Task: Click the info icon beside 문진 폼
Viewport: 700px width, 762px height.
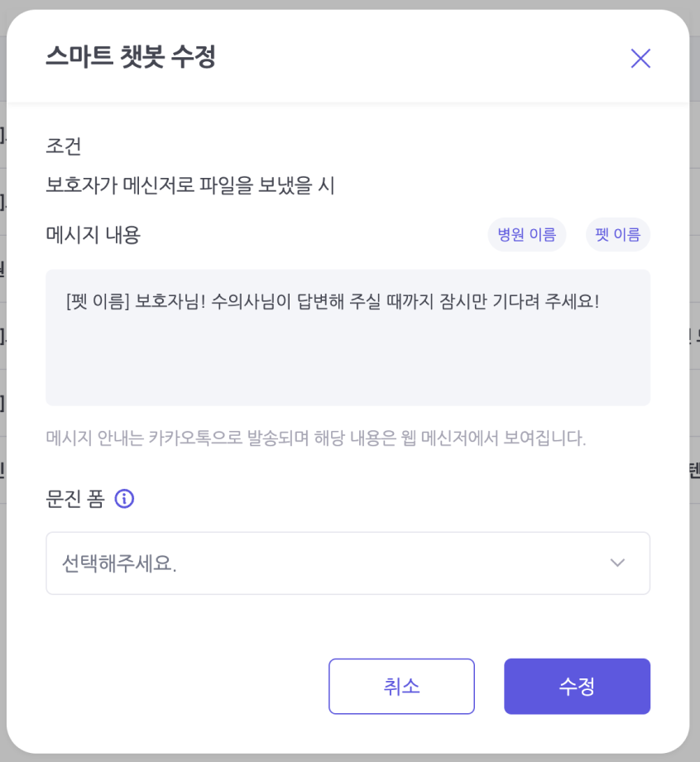Action: point(124,499)
